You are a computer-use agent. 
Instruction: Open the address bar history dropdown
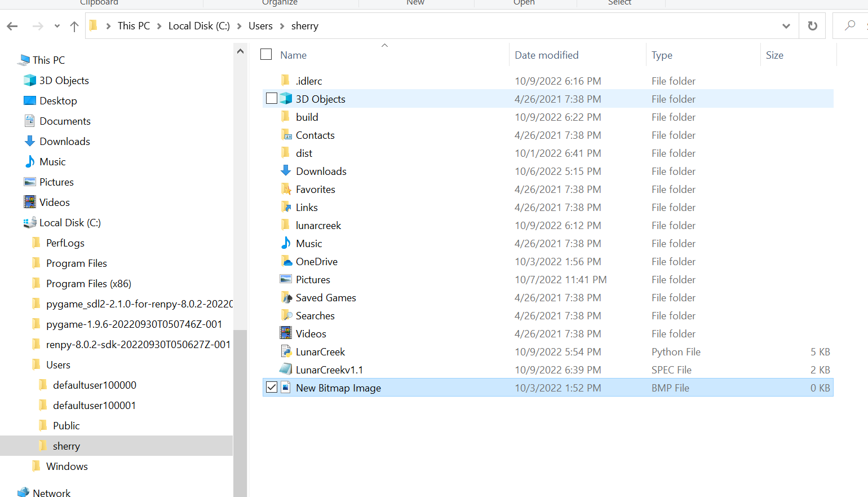[786, 25]
